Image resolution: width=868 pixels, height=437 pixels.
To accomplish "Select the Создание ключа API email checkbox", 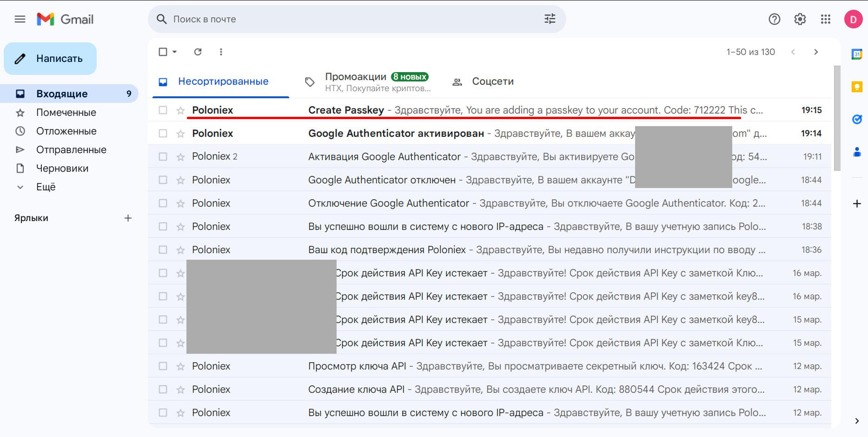I will 163,390.
